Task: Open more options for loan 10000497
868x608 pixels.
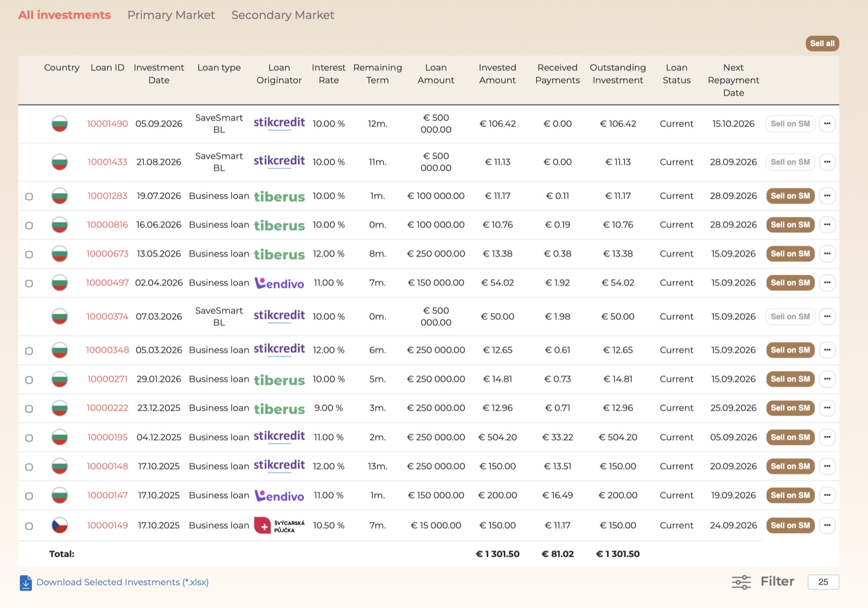Action: click(827, 283)
